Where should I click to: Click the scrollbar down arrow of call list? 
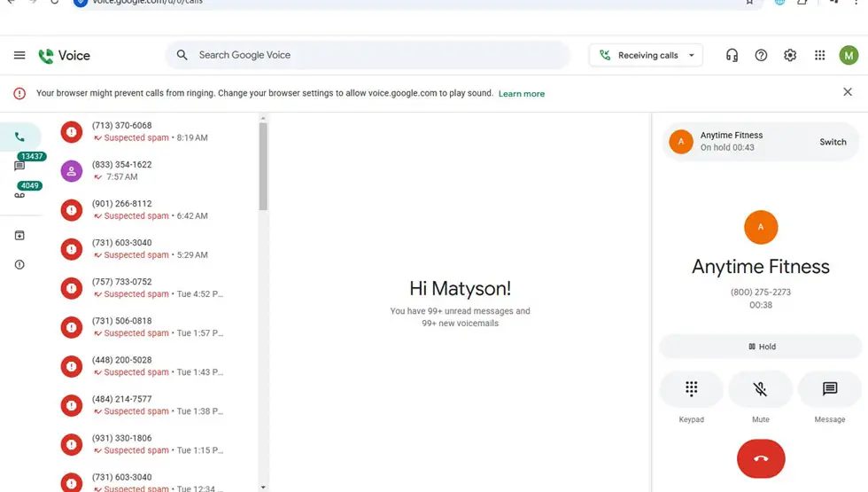pos(263,487)
